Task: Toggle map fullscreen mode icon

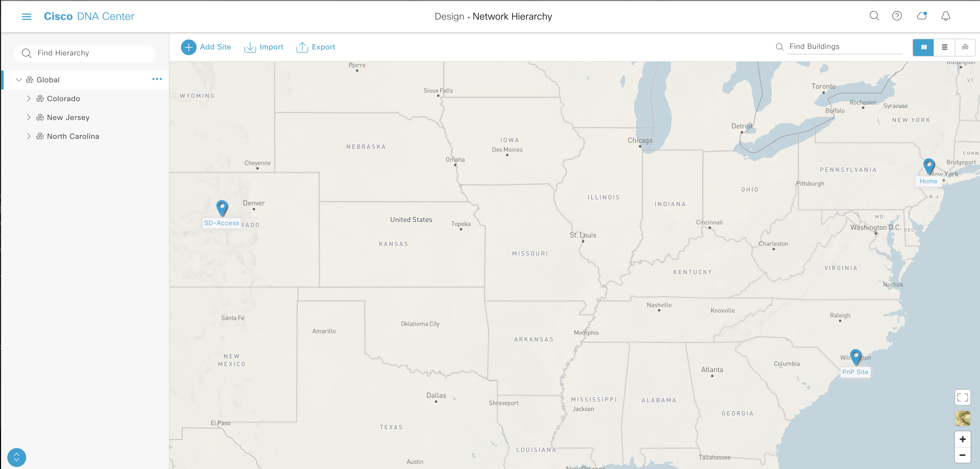Action: [x=962, y=397]
